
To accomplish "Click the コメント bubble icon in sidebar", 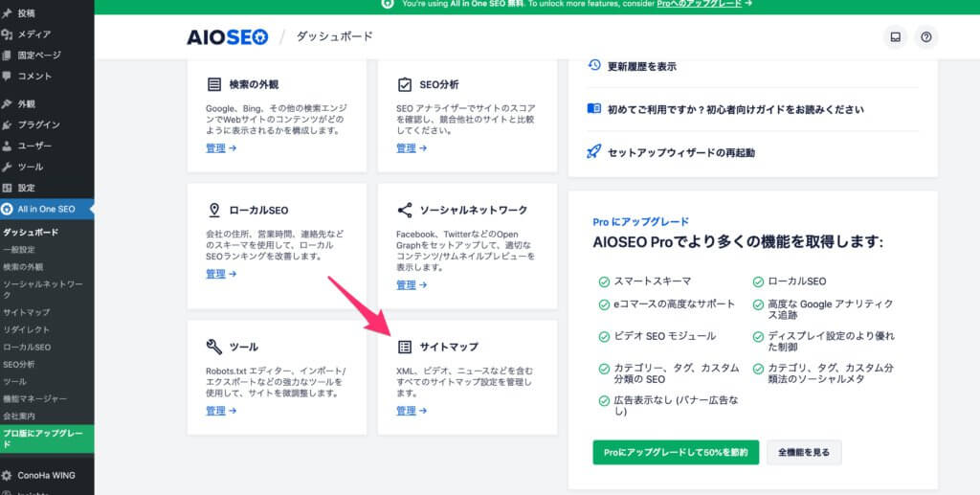I will [7, 76].
